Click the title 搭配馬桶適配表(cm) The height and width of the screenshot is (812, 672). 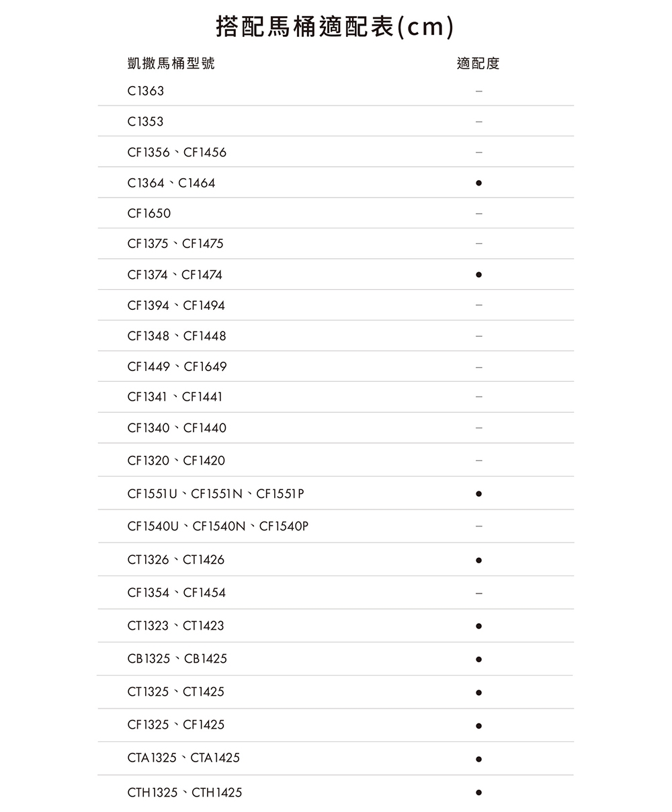click(x=335, y=28)
